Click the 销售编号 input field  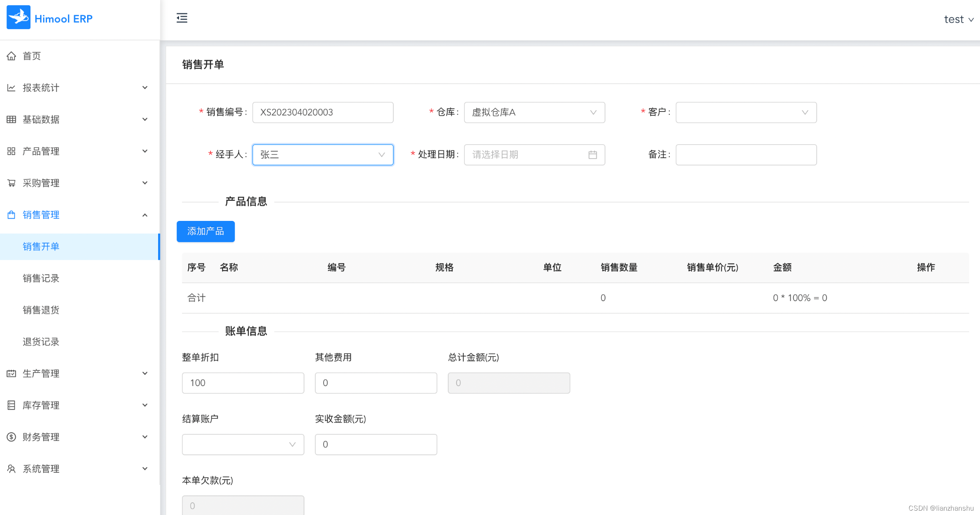(x=323, y=112)
